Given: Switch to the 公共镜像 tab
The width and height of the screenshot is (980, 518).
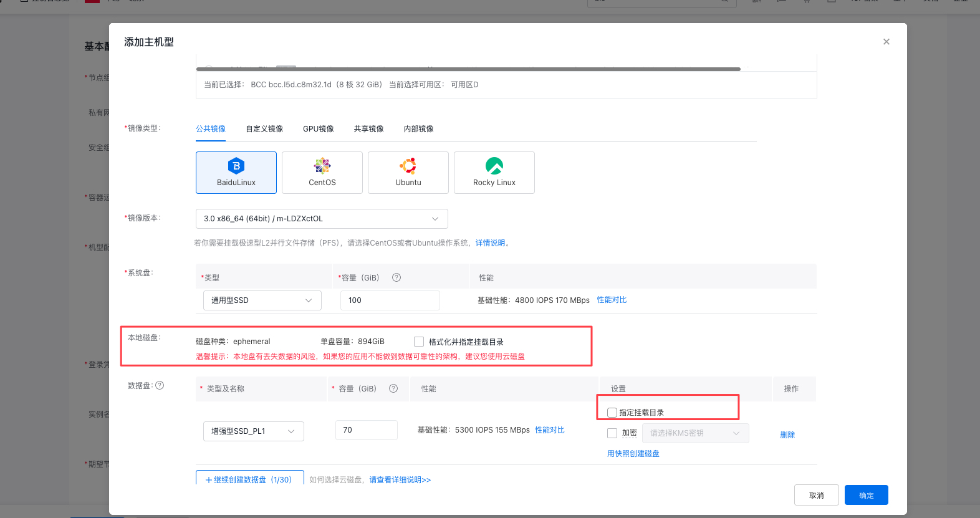Looking at the screenshot, I should (211, 129).
